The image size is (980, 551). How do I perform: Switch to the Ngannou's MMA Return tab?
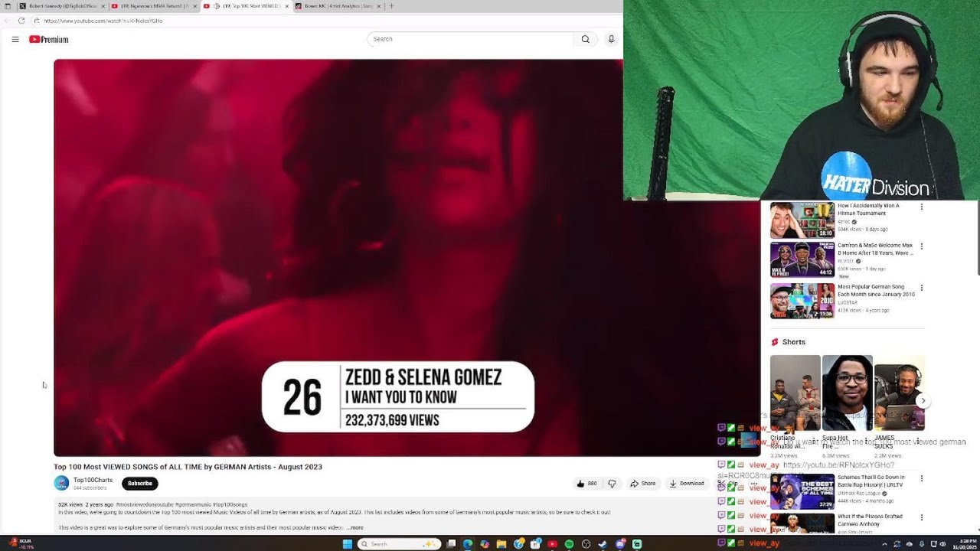(x=153, y=6)
